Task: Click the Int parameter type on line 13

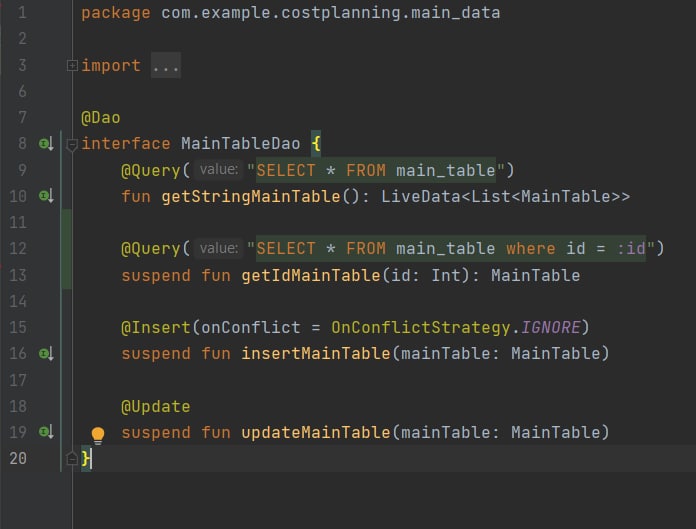Action: tap(446, 275)
